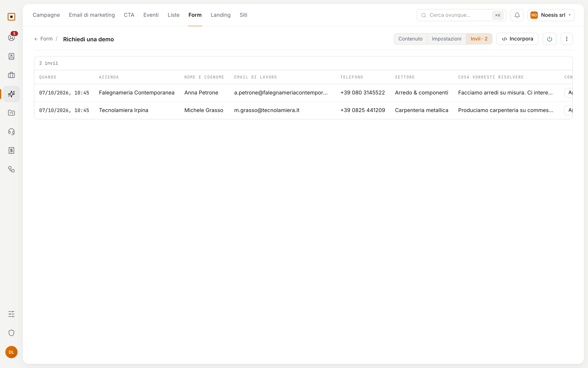Open the inbox icon with badge 5

(x=11, y=37)
